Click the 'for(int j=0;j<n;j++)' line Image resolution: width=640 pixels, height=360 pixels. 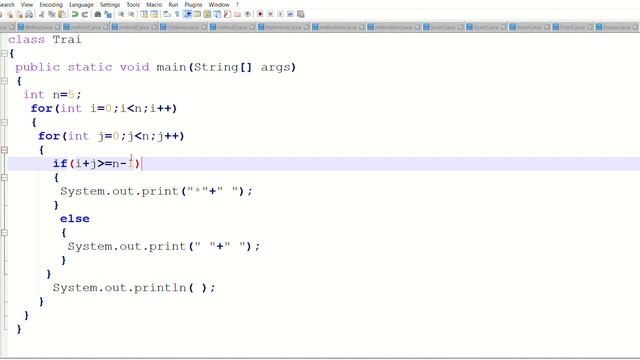point(111,136)
